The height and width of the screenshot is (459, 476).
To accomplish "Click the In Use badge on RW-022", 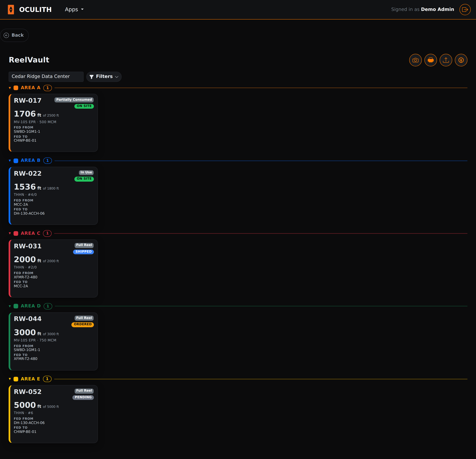I will pyautogui.click(x=86, y=172).
